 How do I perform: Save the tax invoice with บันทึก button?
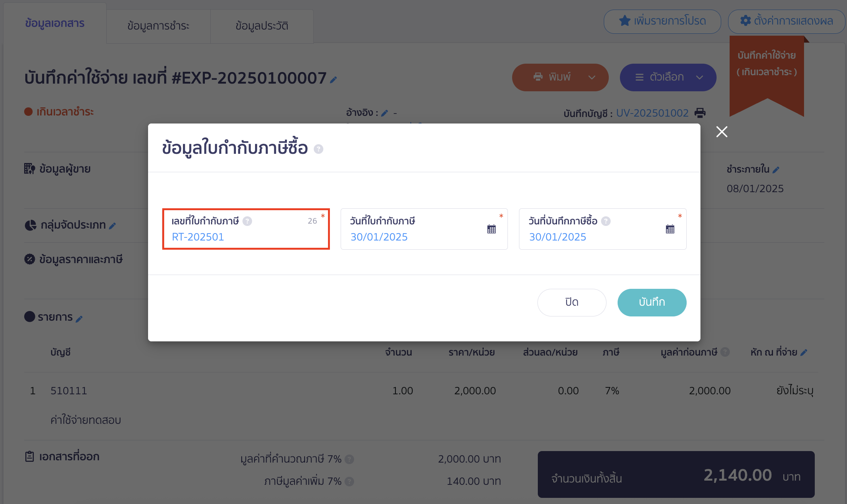651,302
